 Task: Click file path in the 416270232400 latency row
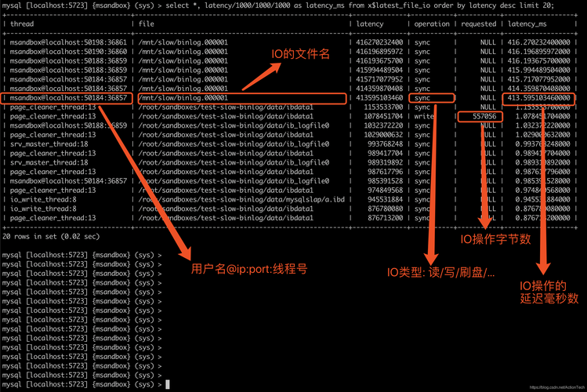pyautogui.click(x=183, y=42)
